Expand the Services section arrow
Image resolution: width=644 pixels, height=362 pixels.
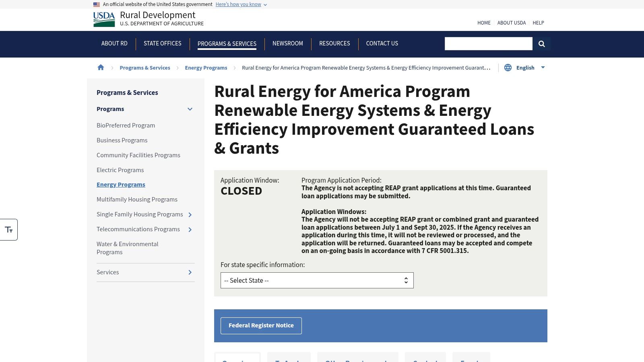click(x=190, y=272)
